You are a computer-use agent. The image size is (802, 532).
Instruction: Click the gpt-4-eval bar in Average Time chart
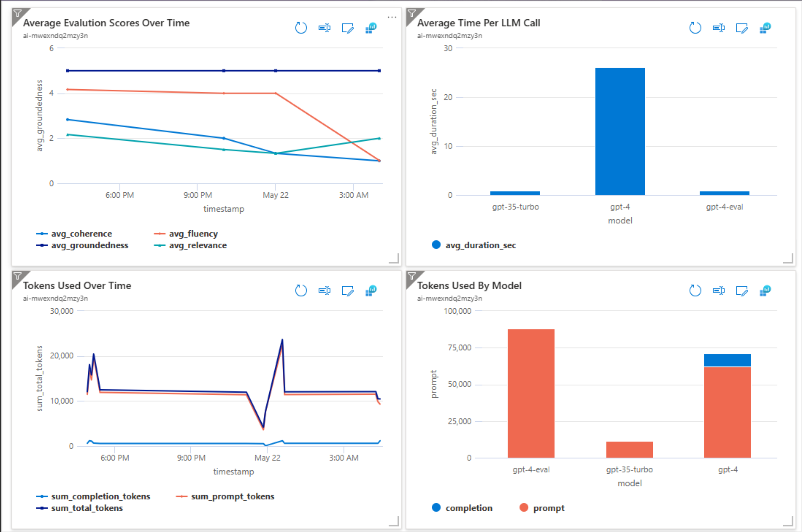(x=725, y=193)
